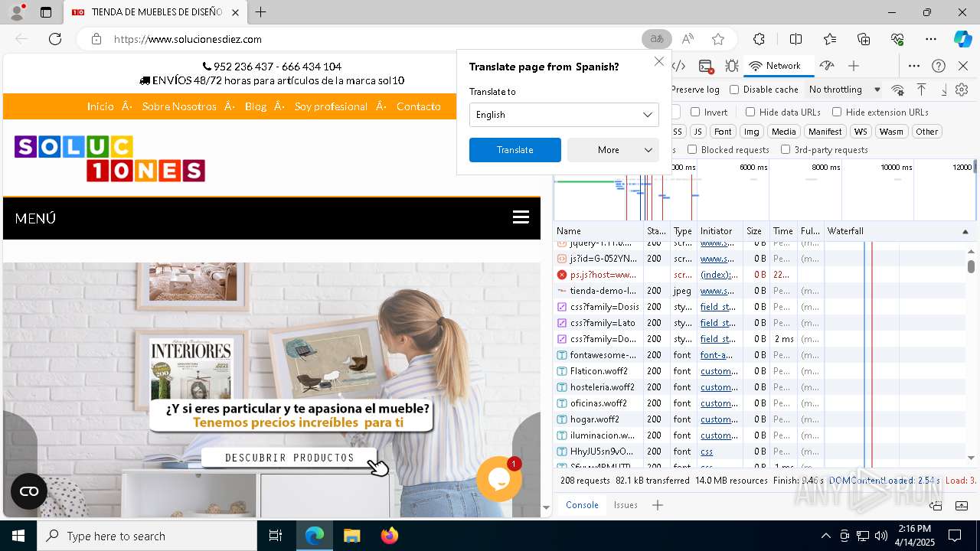Click the Windows taskbar search box

pos(147,536)
